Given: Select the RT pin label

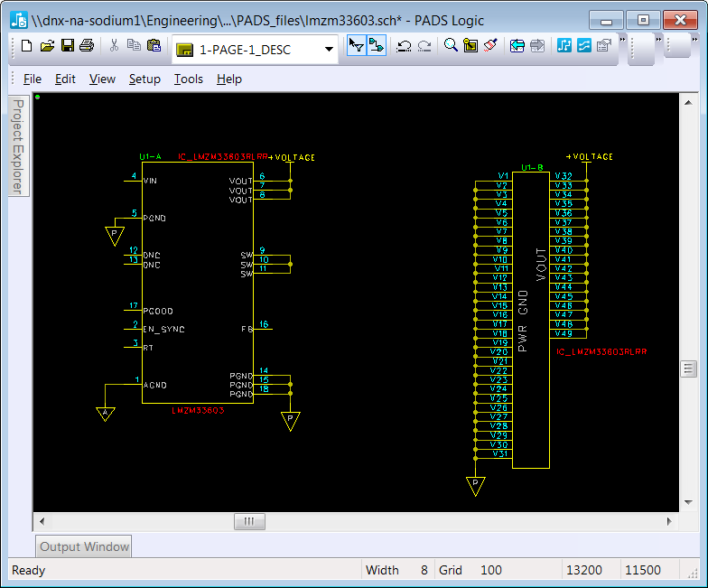Looking at the screenshot, I should 148,348.
